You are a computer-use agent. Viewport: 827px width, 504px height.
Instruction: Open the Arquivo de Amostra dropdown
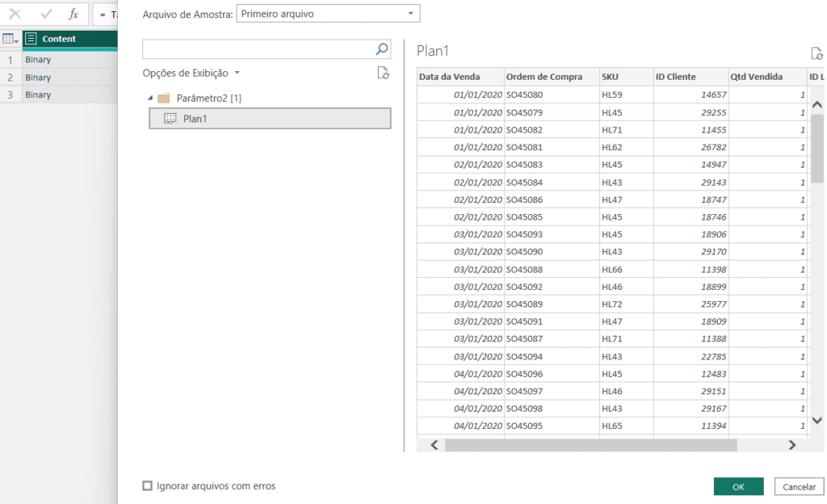[x=328, y=14]
